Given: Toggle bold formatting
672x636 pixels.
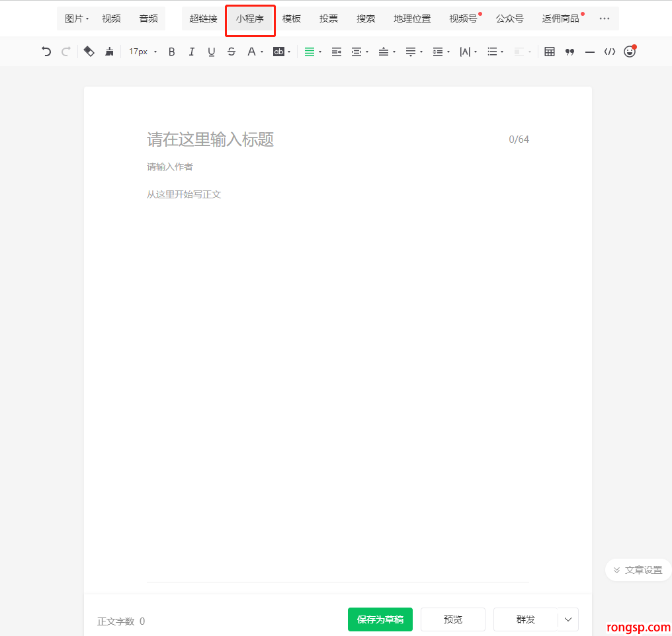Looking at the screenshot, I should (x=172, y=52).
